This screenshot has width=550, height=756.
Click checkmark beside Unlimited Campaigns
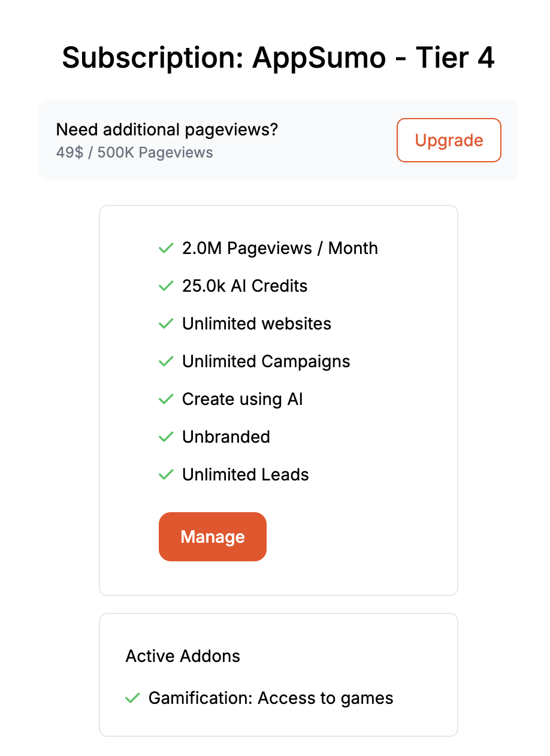[166, 362]
